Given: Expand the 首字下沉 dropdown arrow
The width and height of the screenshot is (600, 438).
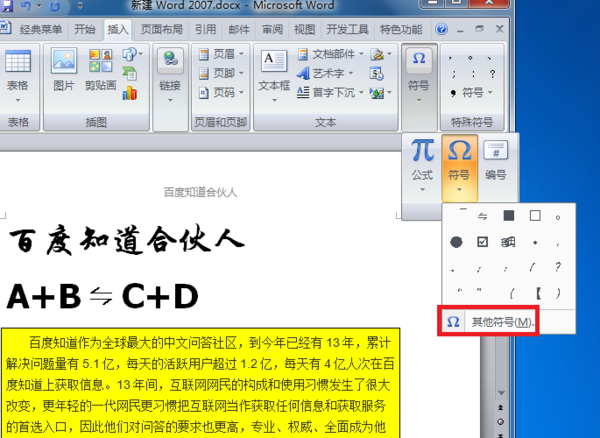Looking at the screenshot, I should click(361, 92).
